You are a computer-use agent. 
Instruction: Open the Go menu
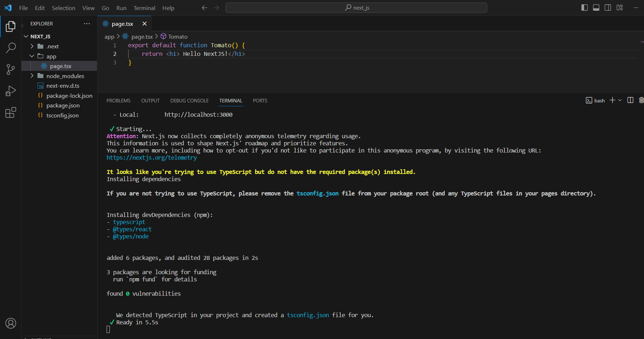106,8
